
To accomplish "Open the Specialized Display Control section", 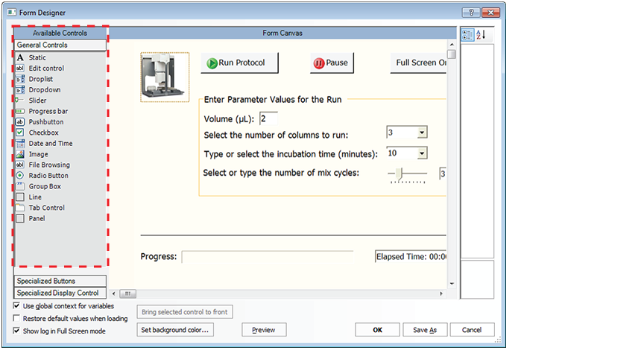I will [60, 293].
